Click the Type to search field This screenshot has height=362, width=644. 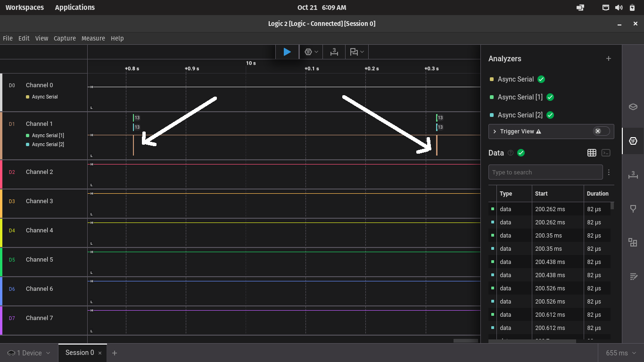pyautogui.click(x=545, y=172)
